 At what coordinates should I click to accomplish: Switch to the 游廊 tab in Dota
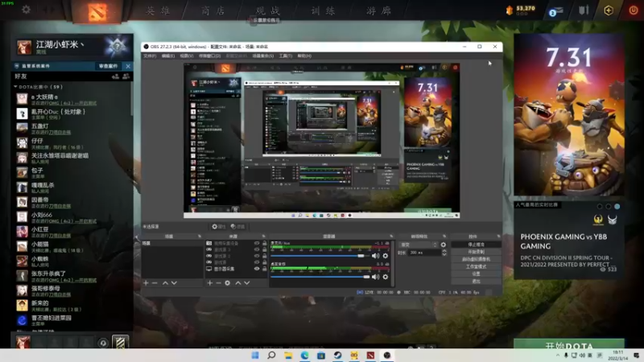click(x=378, y=11)
